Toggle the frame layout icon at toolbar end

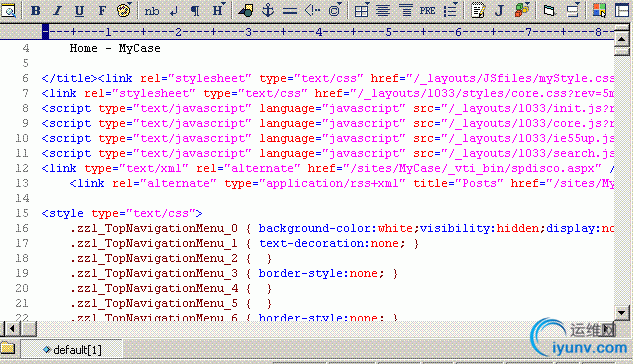coord(623,10)
